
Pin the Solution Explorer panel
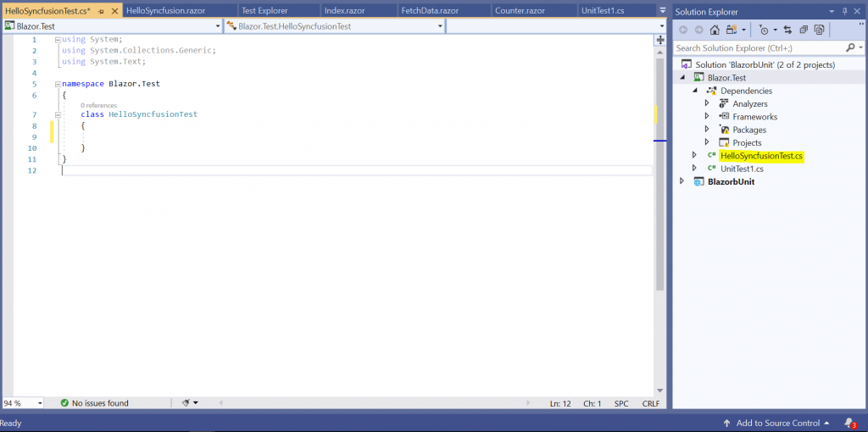[844, 12]
